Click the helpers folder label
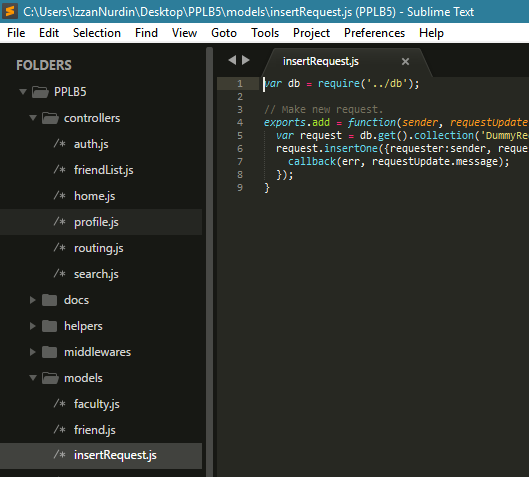The image size is (529, 477). [83, 326]
